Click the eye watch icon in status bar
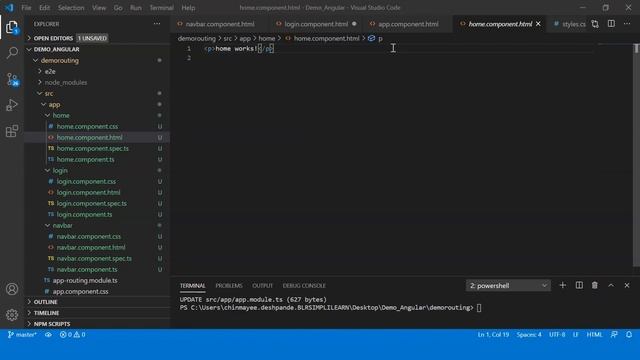Image resolution: width=640 pixels, height=360 pixels. 48,335
